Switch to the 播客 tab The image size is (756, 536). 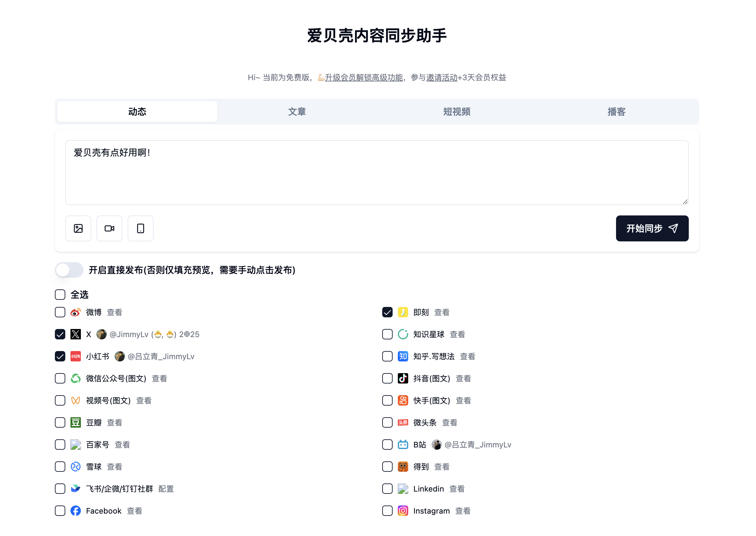click(617, 112)
